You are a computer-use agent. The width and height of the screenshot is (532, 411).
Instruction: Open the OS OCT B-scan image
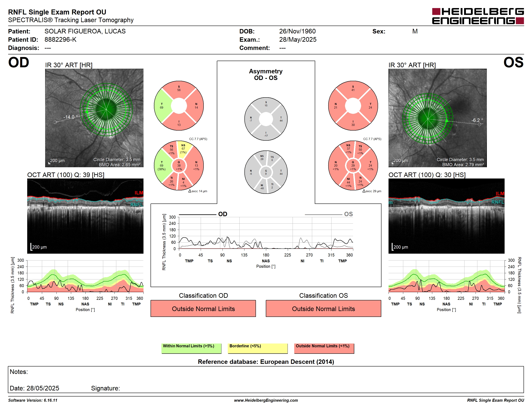point(446,216)
